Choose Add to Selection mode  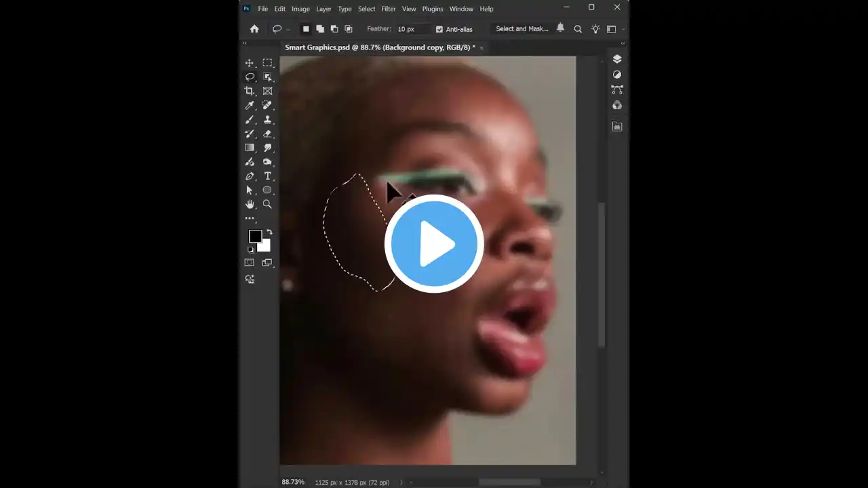coord(320,29)
